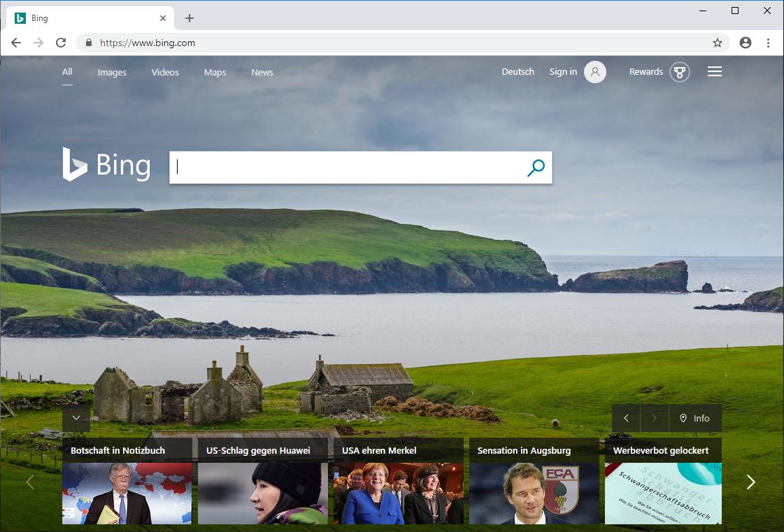
Task: Open headline Werbeverbot gelockert
Action: coord(660,450)
